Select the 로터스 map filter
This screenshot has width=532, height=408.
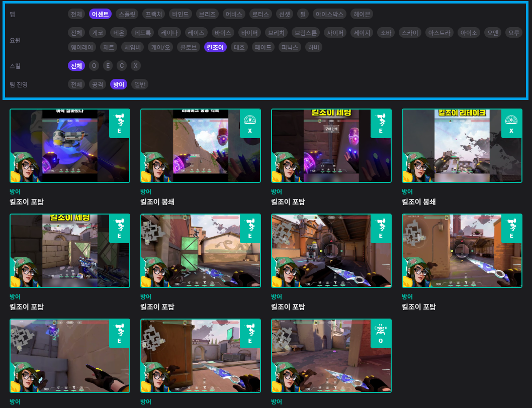[x=260, y=14]
